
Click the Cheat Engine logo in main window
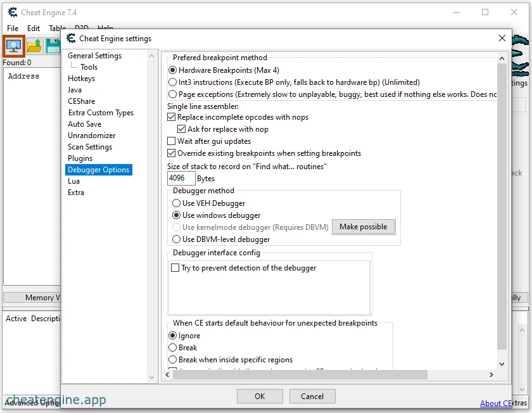tap(520, 56)
